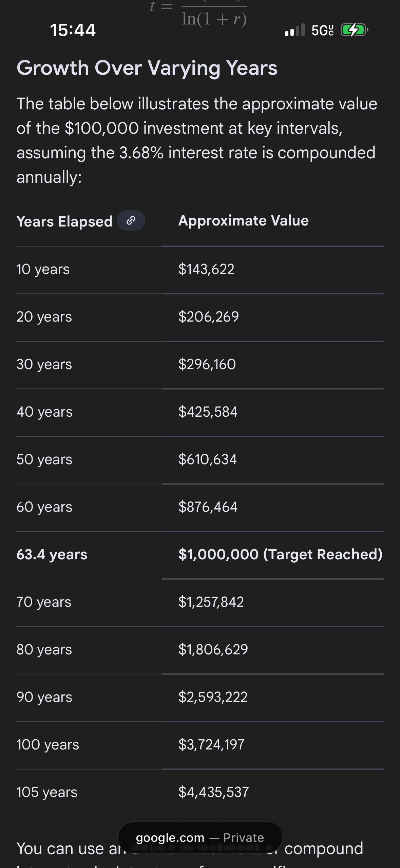Tap the 30 years row label
Screen dimensions: 400x868
[x=44, y=364]
